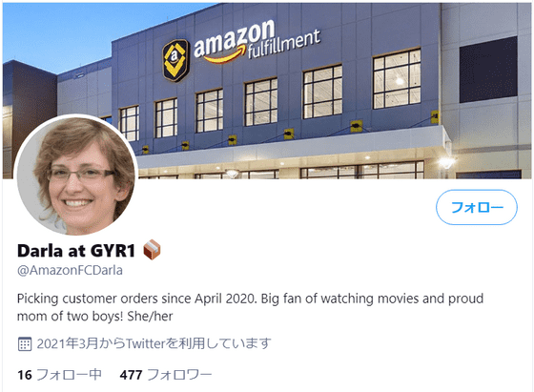
Task: Click the 'She/her' pronouns in the bio
Action: pyautogui.click(x=151, y=317)
